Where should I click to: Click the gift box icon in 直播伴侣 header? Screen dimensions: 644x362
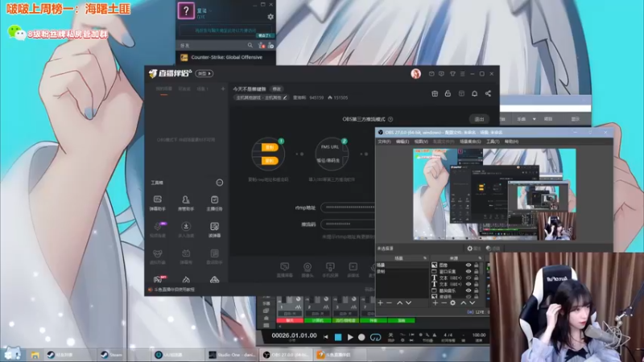pyautogui.click(x=435, y=93)
